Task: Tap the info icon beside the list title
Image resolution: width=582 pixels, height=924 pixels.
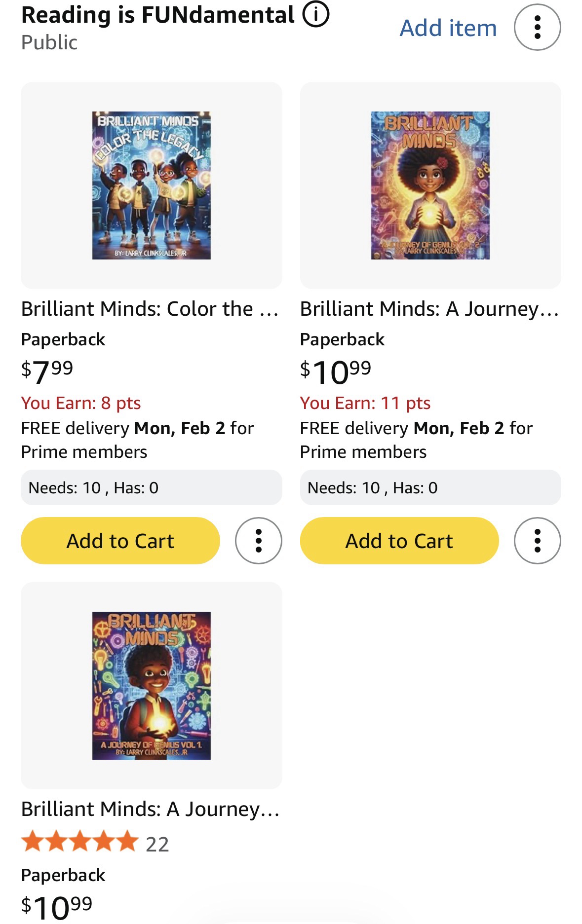Action: [316, 15]
